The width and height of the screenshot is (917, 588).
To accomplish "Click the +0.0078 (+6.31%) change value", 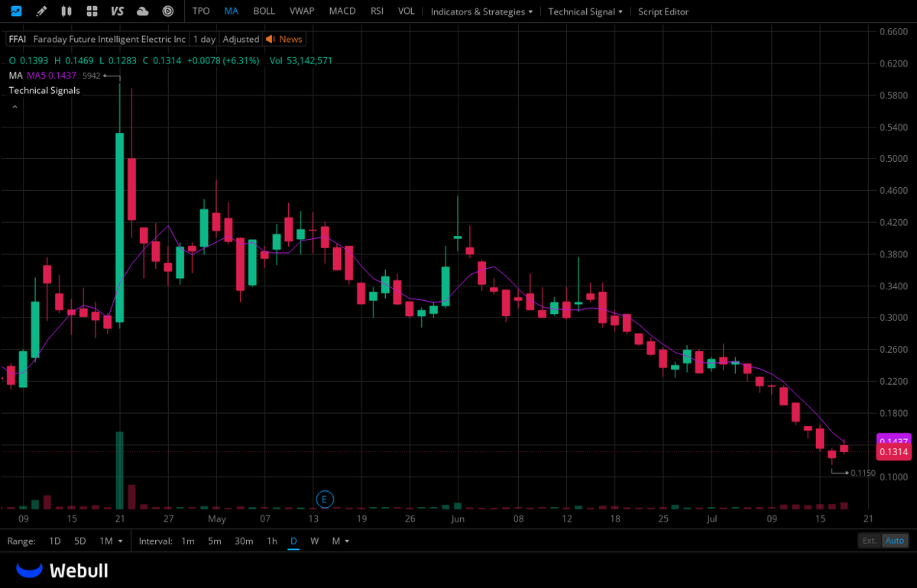I will click(x=223, y=60).
